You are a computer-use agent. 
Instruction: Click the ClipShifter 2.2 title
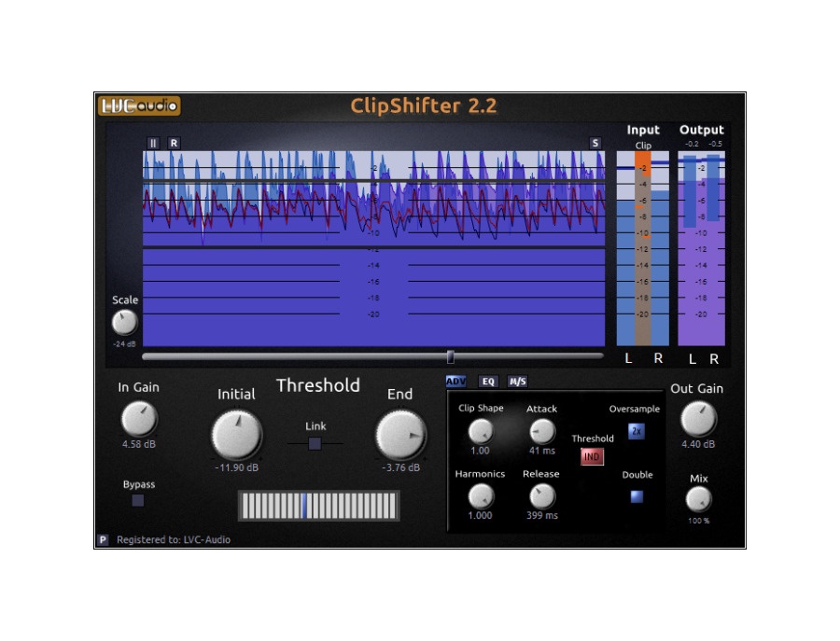coord(423,106)
